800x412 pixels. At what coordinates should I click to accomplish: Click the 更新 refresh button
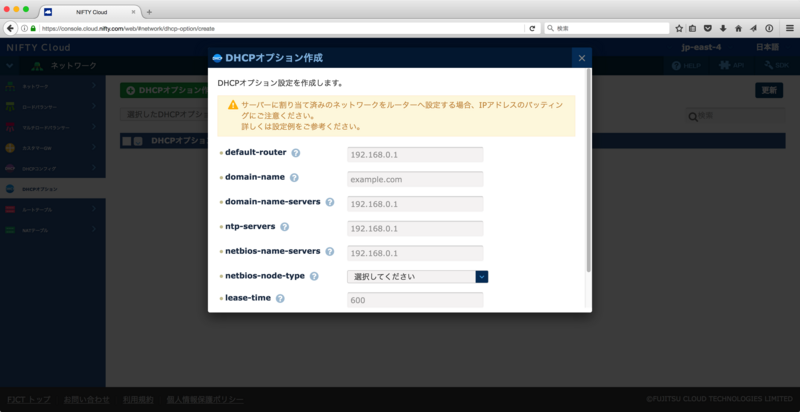tap(769, 90)
